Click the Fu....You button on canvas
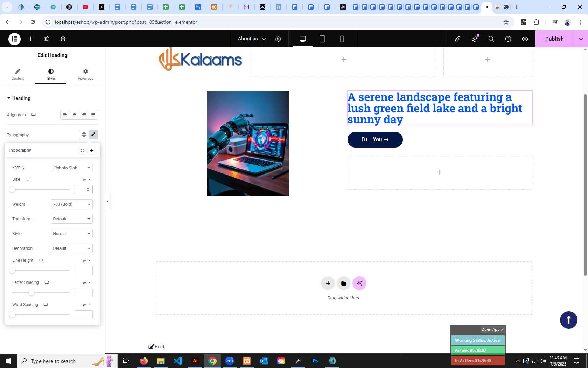Image resolution: width=588 pixels, height=368 pixels. click(375, 139)
